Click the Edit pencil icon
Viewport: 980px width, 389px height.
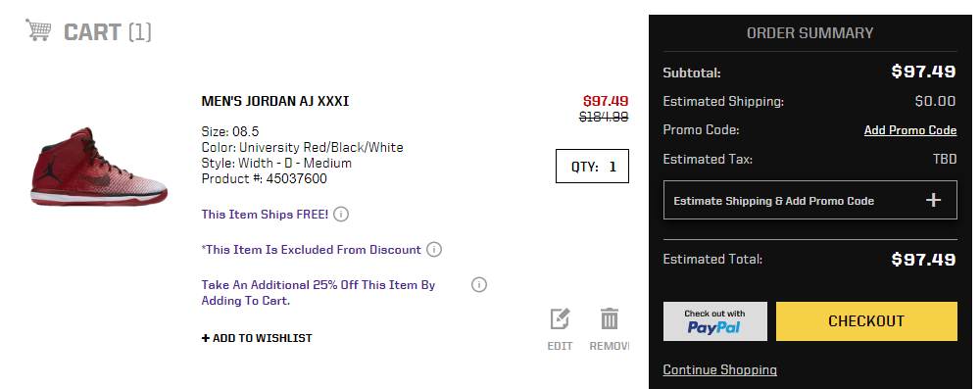[560, 319]
